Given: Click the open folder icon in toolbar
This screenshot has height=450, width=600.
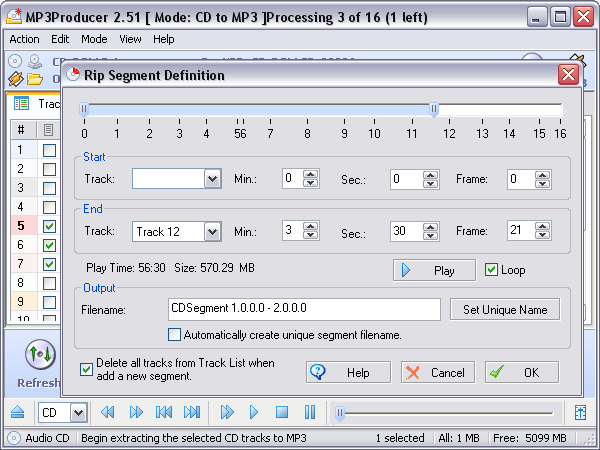Looking at the screenshot, I should tap(35, 79).
